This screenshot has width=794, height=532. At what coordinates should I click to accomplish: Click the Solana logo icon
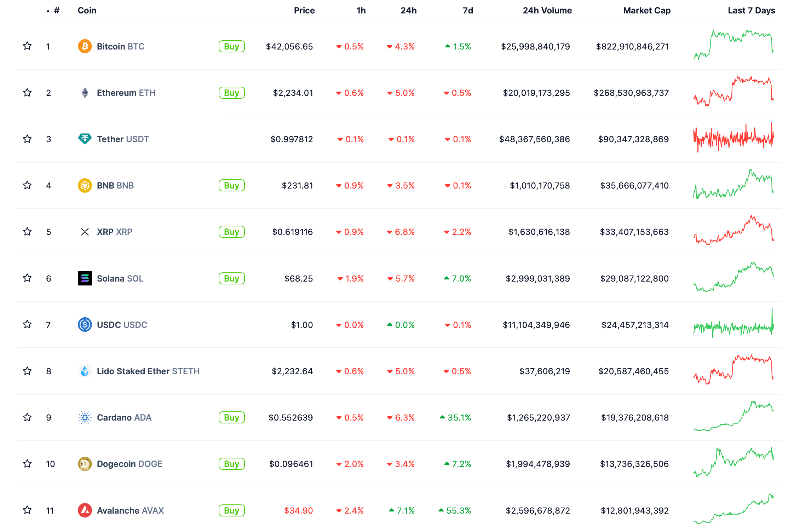tap(85, 278)
